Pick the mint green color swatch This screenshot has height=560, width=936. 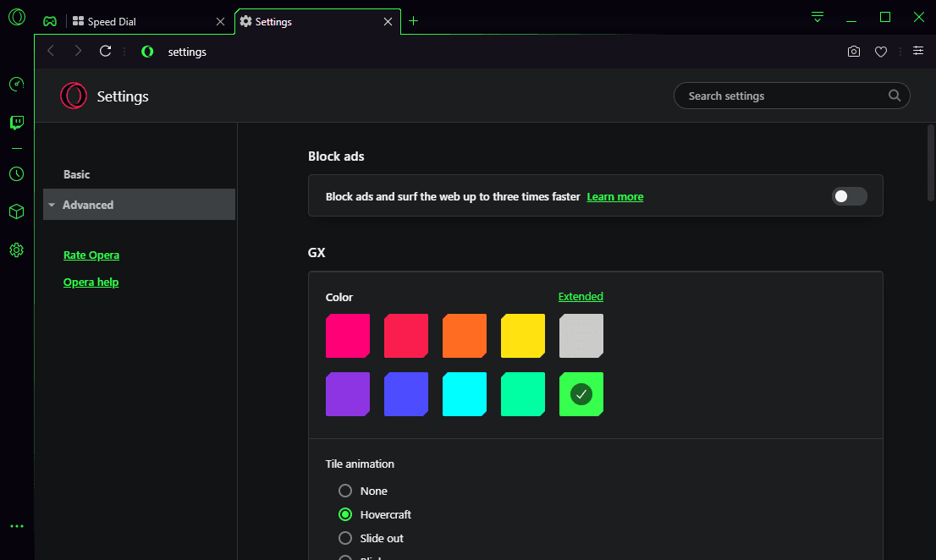[523, 394]
